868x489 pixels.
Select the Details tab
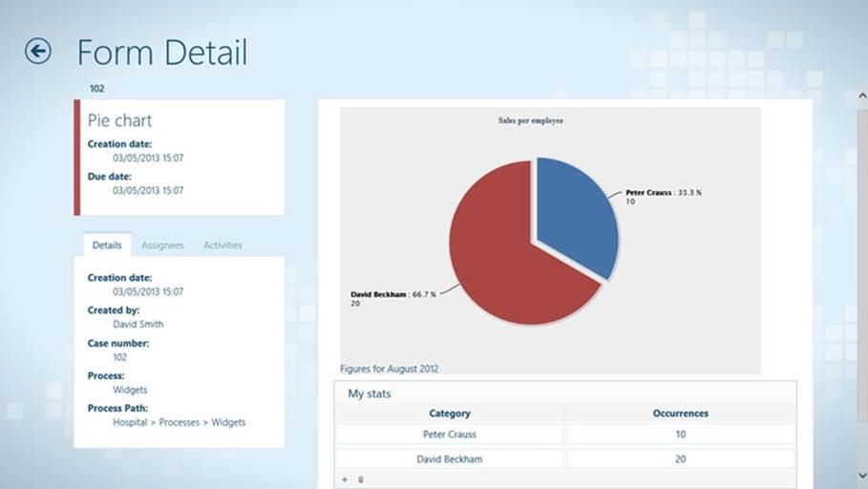click(x=107, y=245)
